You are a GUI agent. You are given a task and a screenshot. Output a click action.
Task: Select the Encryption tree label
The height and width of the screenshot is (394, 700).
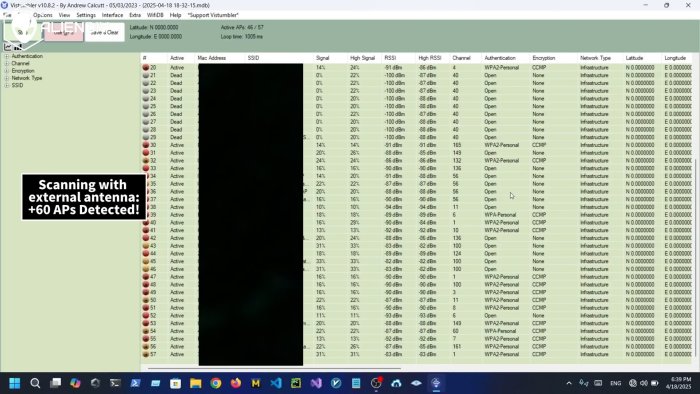pos(23,71)
